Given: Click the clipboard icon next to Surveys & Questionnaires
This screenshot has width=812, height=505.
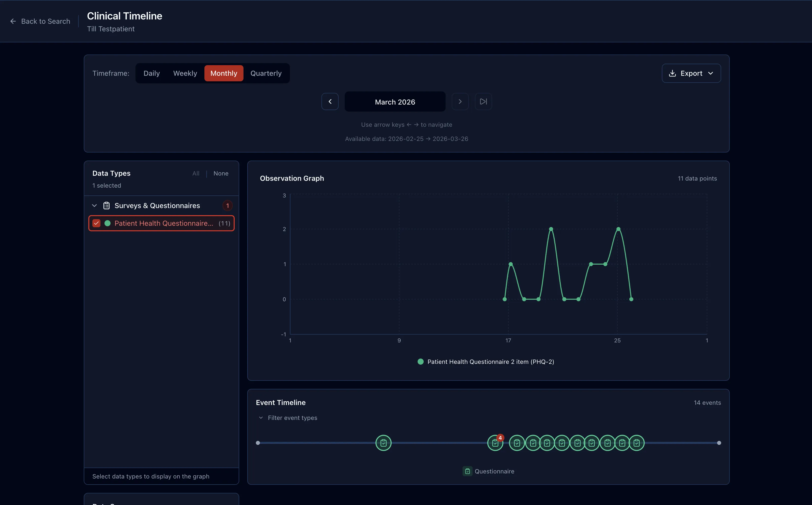Looking at the screenshot, I should (106, 205).
